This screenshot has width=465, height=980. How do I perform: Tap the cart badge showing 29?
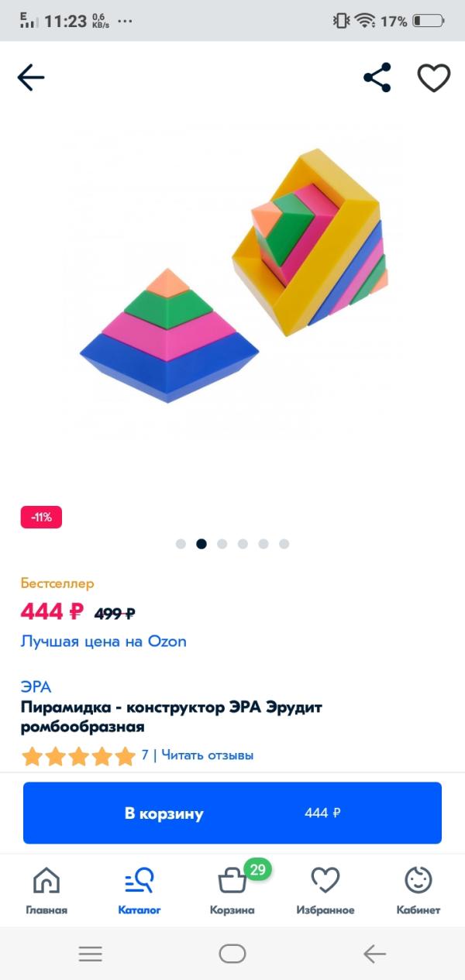[x=257, y=869]
